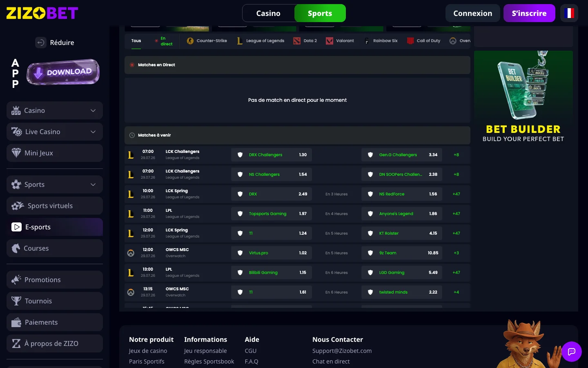Open the Jeux de casino footer link

point(148,351)
